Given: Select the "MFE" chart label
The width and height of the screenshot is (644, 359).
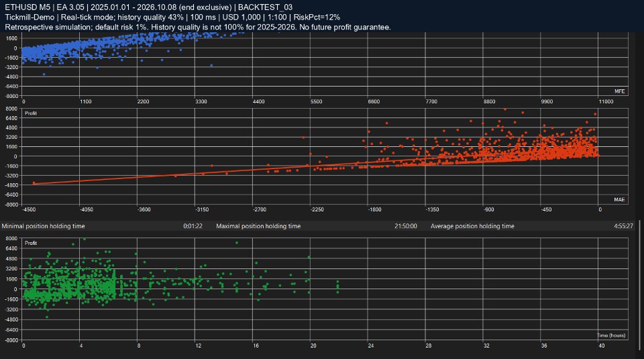Looking at the screenshot, I should pos(619,91).
